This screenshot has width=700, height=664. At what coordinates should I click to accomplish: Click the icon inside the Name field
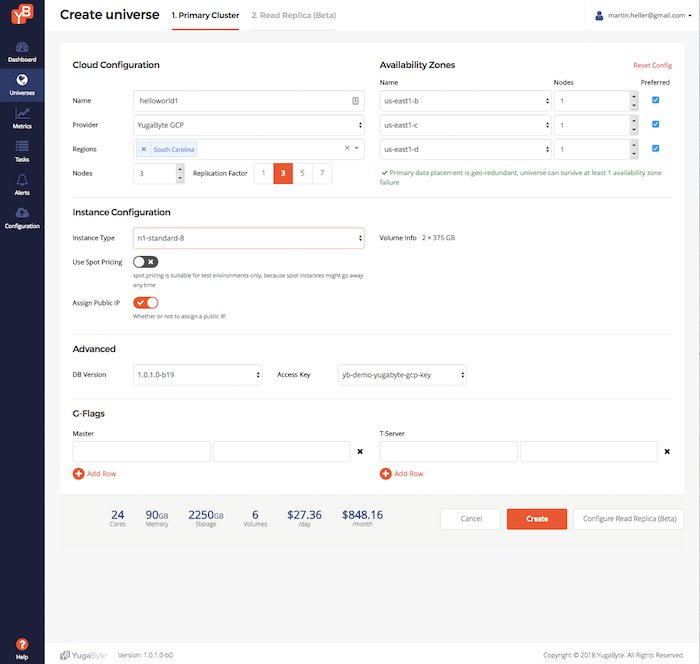[x=355, y=101]
